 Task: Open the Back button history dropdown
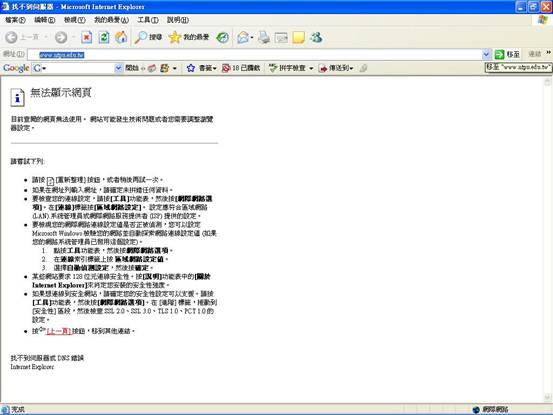(x=46, y=37)
